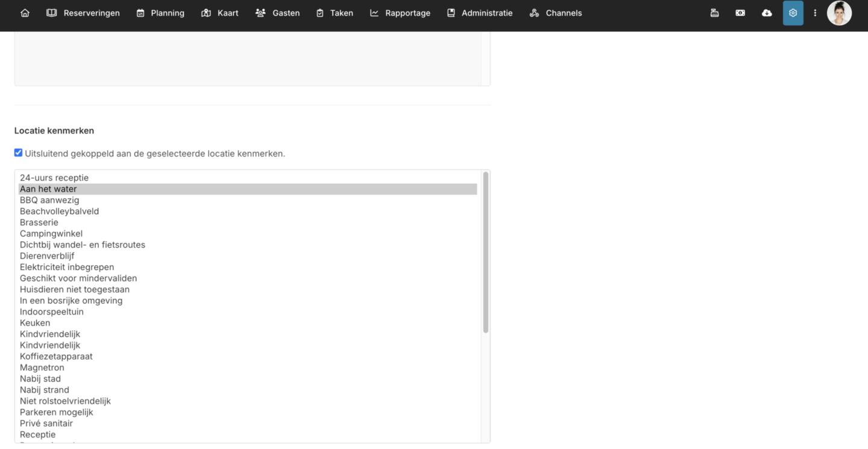Click the empty text area above
Screen dimensions: 868x449
point(247,58)
